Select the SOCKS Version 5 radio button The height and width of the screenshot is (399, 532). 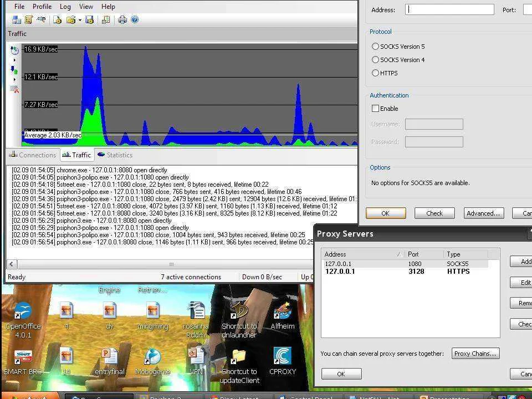coord(375,46)
